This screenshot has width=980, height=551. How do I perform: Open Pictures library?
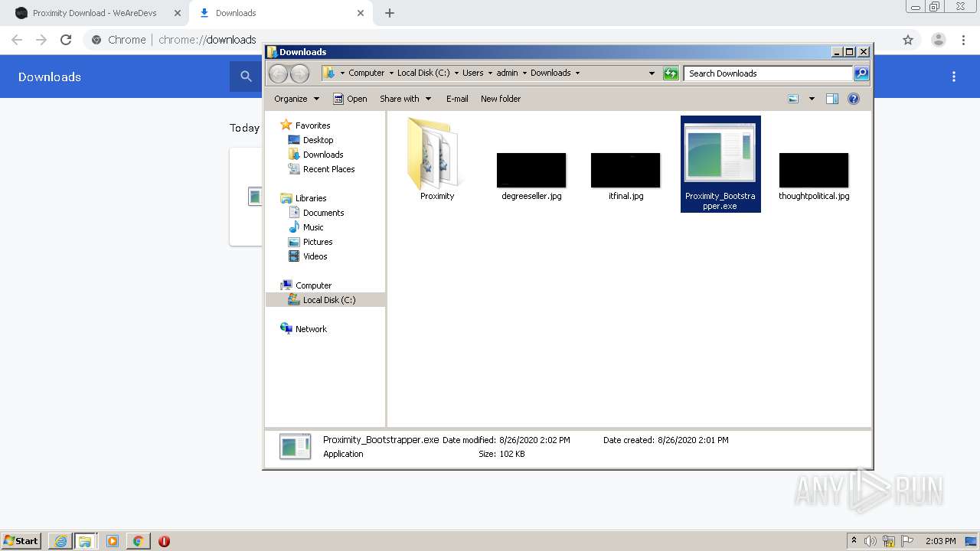pyautogui.click(x=310, y=242)
